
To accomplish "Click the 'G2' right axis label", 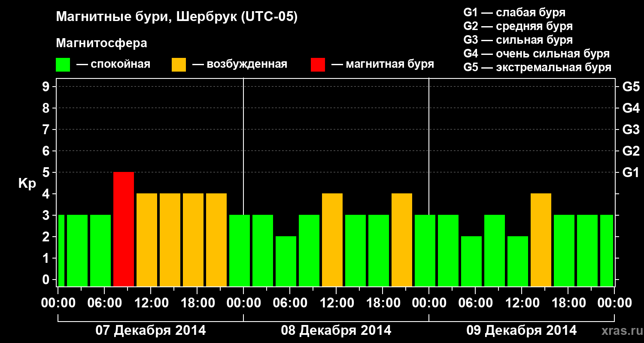I will pyautogui.click(x=631, y=151).
